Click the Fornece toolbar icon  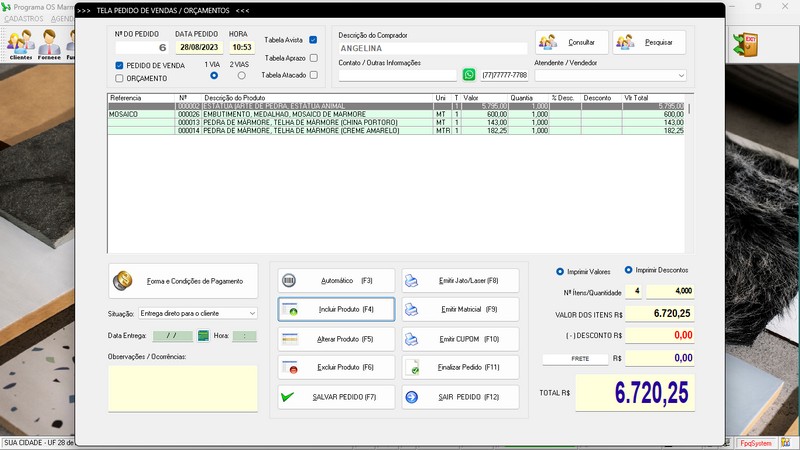click(50, 44)
